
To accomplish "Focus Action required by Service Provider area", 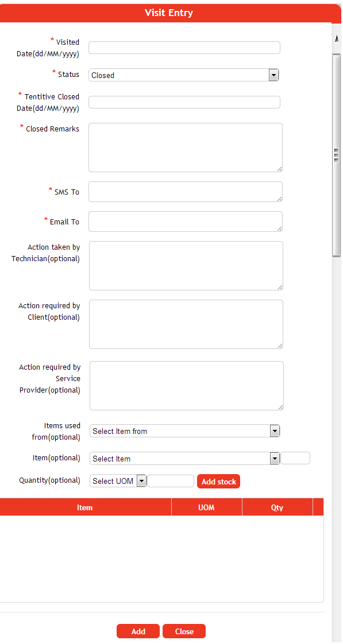I will (186, 386).
